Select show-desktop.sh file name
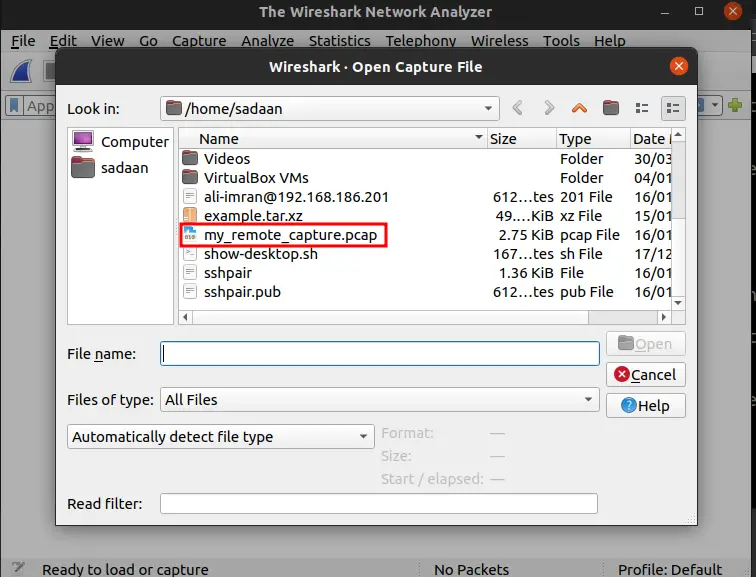Viewport: 756px width, 577px height. [x=261, y=254]
